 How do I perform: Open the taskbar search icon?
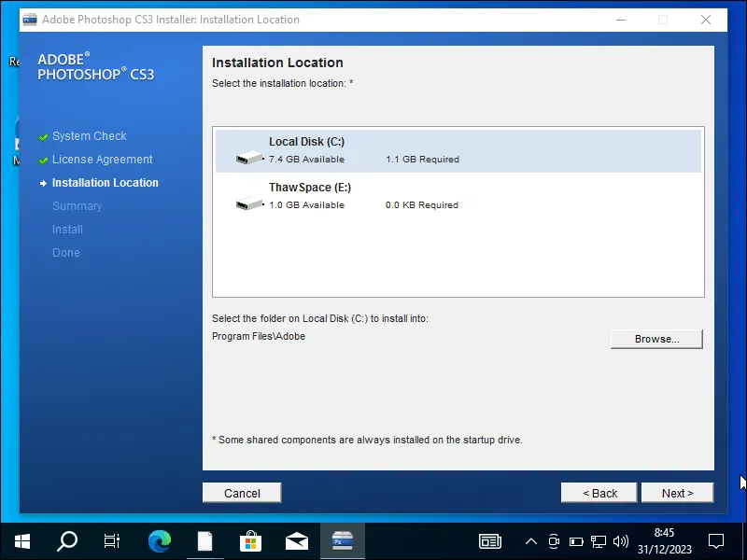tap(67, 540)
